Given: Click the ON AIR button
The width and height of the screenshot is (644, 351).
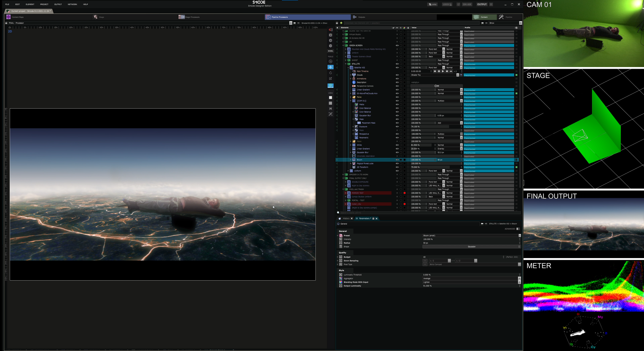Looking at the screenshot, I should click(x=466, y=4).
